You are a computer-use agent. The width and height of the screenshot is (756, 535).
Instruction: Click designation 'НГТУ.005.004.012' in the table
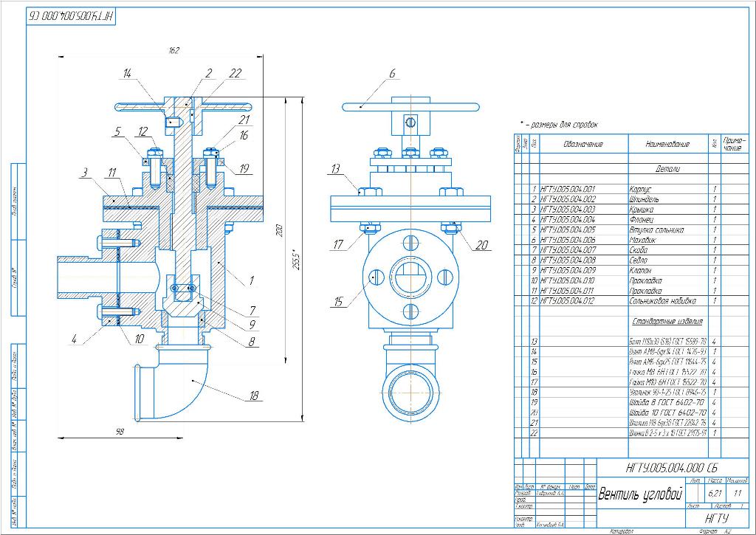click(x=568, y=301)
